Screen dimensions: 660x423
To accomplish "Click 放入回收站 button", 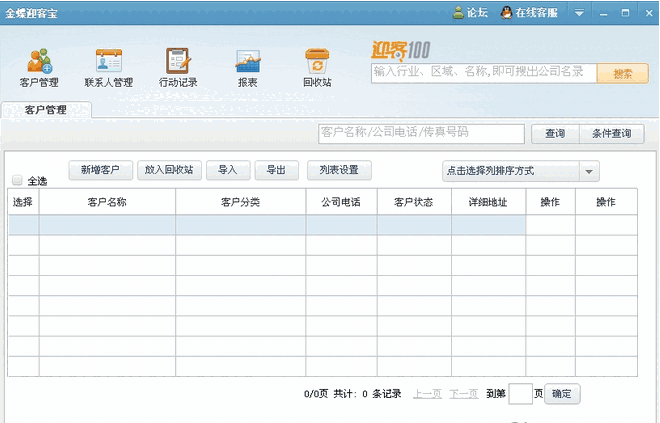I will [169, 170].
